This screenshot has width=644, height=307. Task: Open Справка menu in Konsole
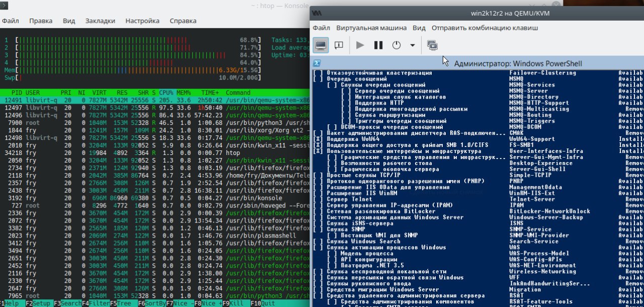(183, 21)
